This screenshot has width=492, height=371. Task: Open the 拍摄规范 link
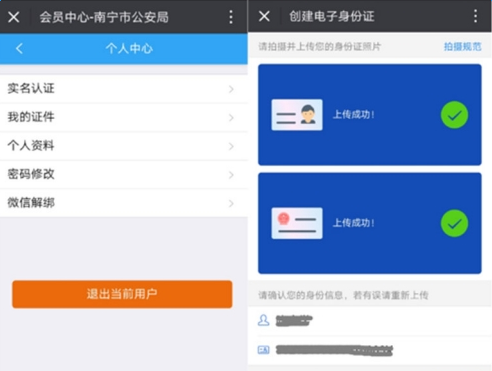click(462, 47)
